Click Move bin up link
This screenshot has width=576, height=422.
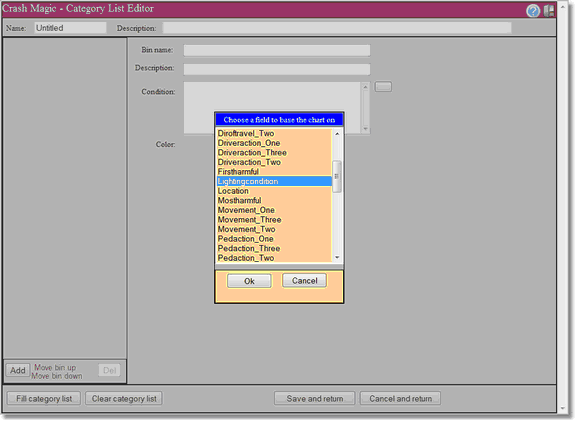point(55,367)
